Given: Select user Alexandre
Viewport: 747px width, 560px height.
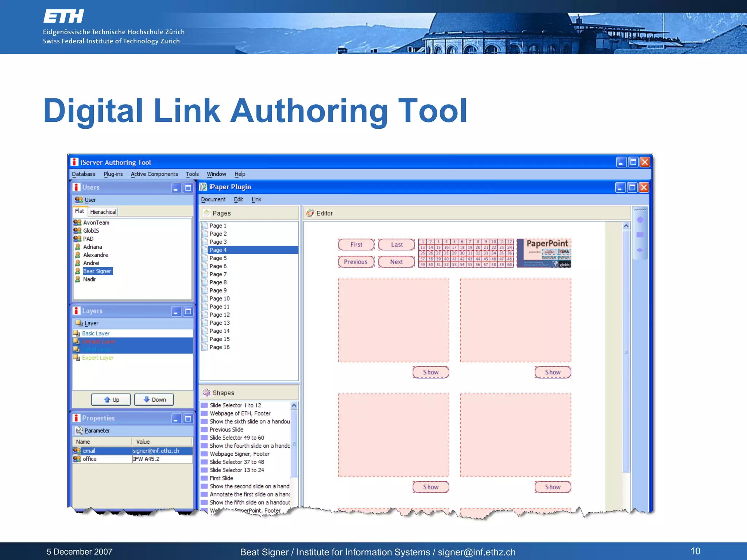Looking at the screenshot, I should point(96,255).
